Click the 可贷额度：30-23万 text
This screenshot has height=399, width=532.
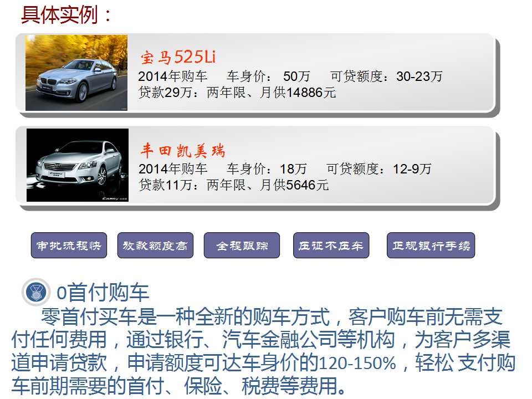tap(386, 76)
